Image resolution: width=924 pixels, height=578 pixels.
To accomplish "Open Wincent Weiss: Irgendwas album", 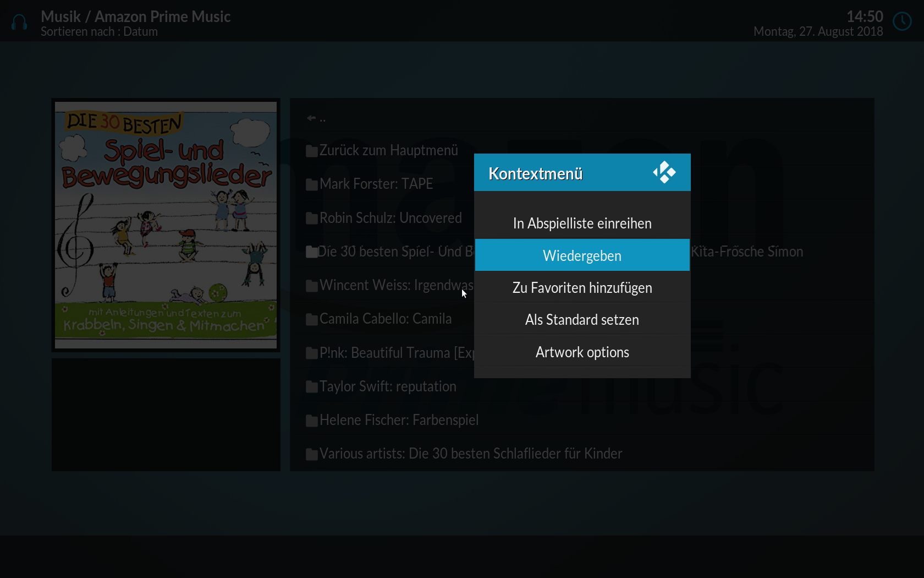I will click(x=396, y=285).
